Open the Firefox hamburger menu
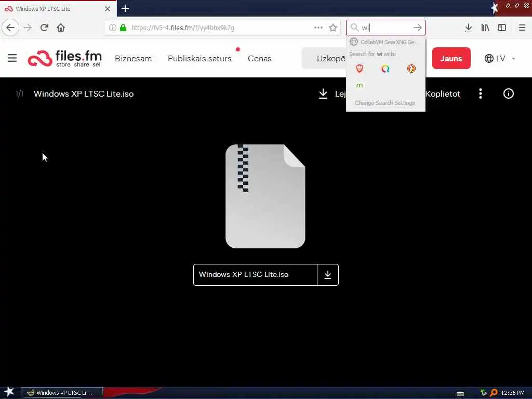Image resolution: width=532 pixels, height=399 pixels. (x=522, y=28)
